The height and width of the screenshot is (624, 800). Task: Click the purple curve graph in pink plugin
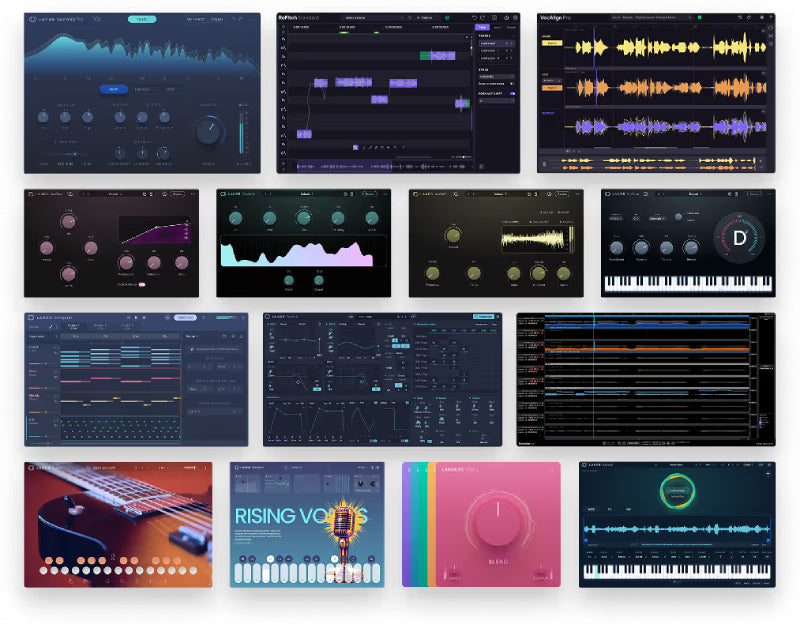[x=154, y=230]
